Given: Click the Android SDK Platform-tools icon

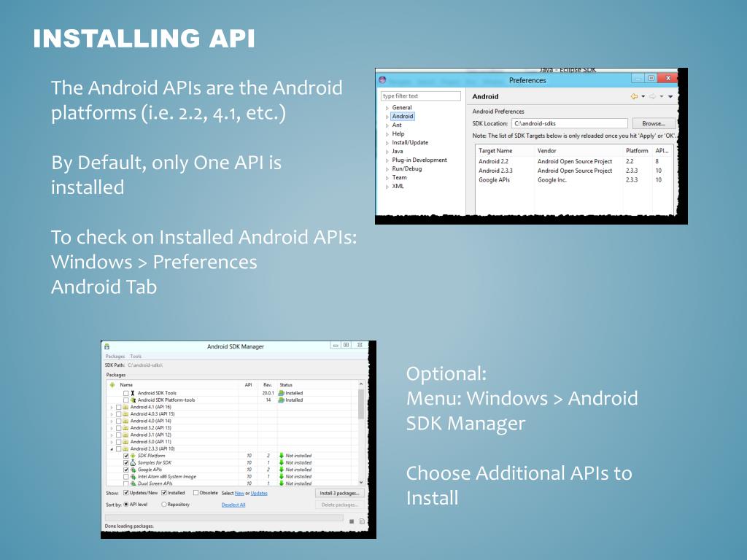Looking at the screenshot, I should pyautogui.click(x=133, y=400).
